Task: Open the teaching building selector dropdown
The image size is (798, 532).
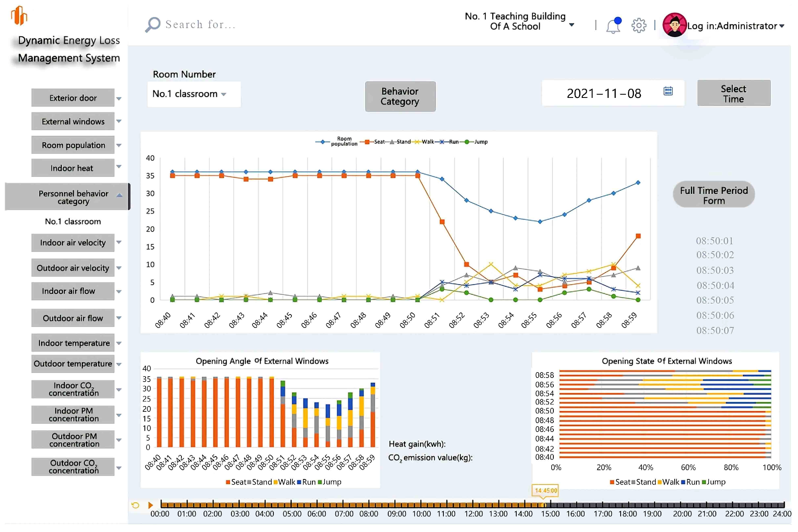Action: 571,24
